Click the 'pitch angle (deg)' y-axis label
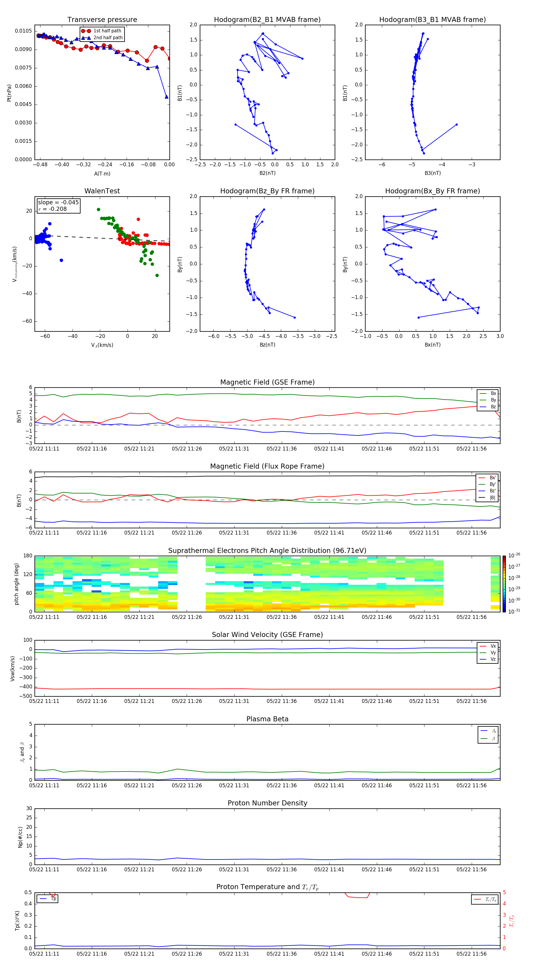The width and height of the screenshot is (535, 980). click(x=16, y=584)
